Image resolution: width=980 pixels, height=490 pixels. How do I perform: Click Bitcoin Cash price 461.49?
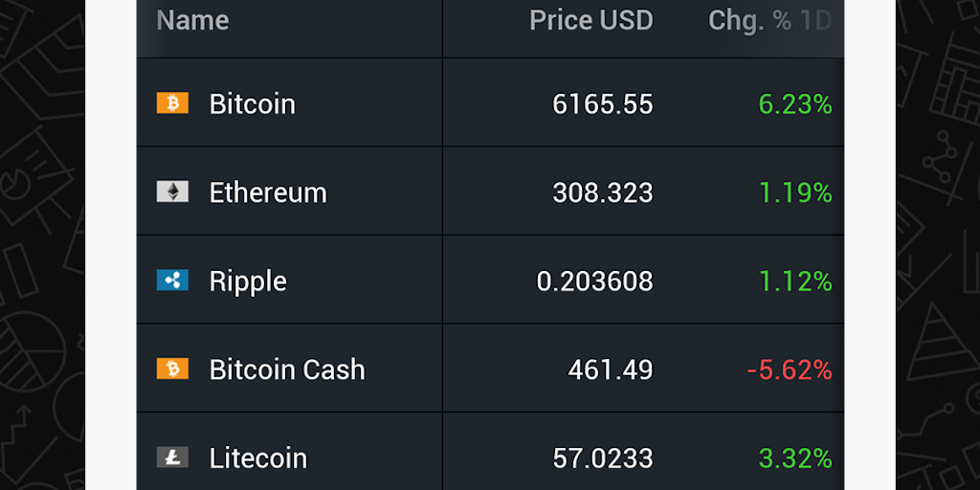click(611, 369)
